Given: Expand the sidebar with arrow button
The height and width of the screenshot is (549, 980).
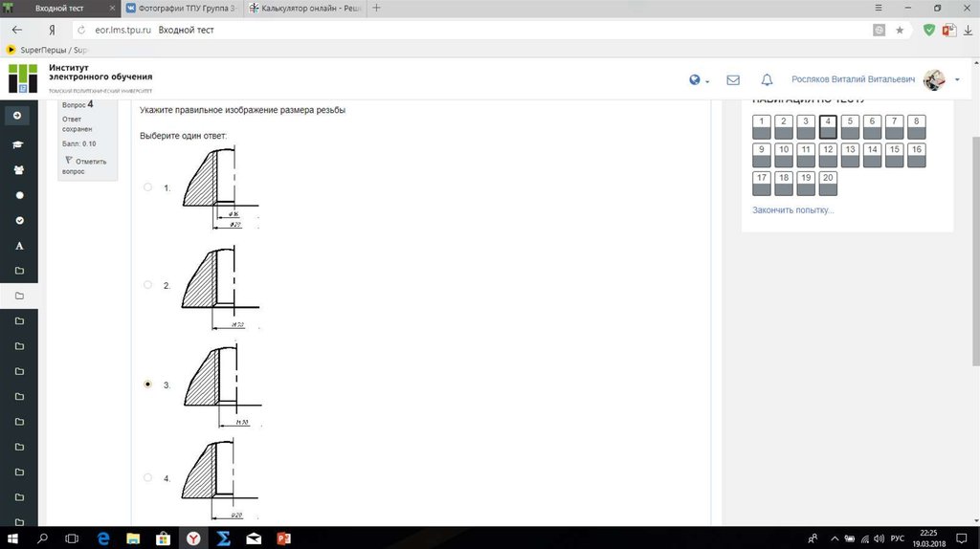Looking at the screenshot, I should [x=16, y=116].
